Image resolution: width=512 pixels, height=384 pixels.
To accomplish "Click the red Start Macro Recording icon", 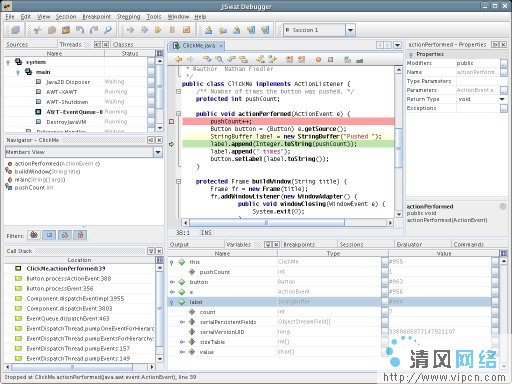I will pyautogui.click(x=318, y=59).
